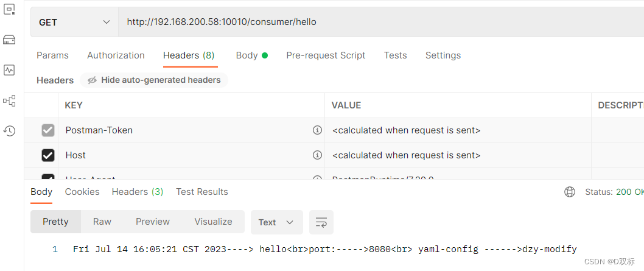The width and height of the screenshot is (644, 271).
Task: Select the Headers (8) request tab
Action: [x=189, y=55]
